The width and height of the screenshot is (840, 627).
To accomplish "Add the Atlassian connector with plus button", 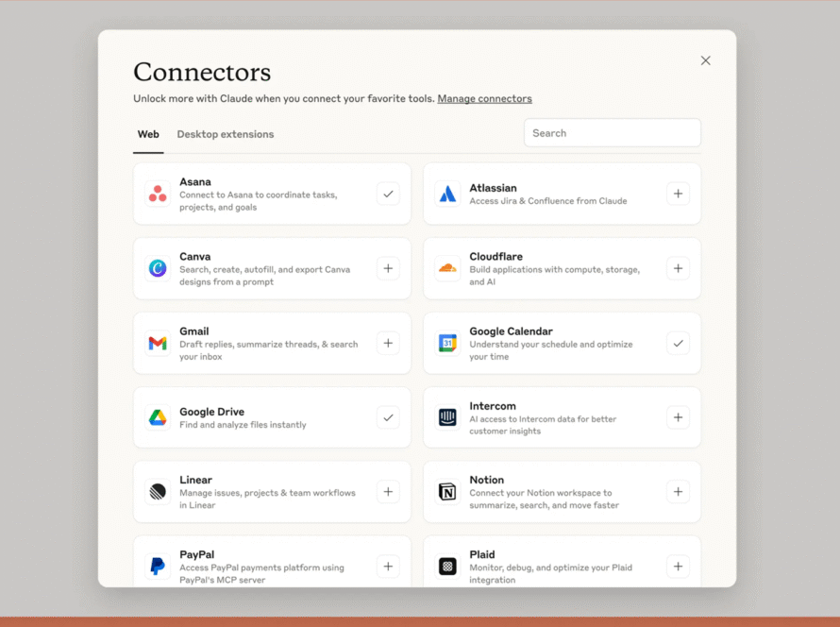I will click(x=678, y=194).
